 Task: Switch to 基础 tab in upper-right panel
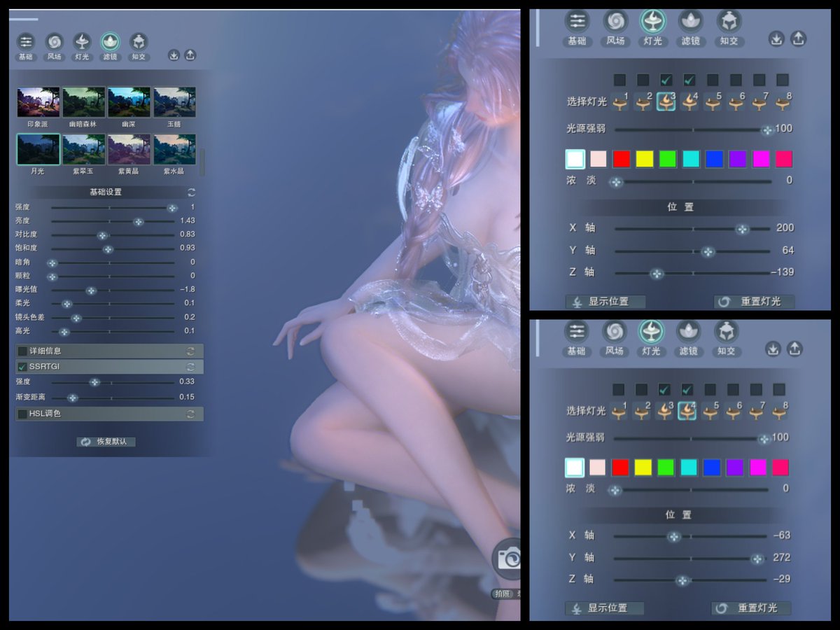click(577, 28)
